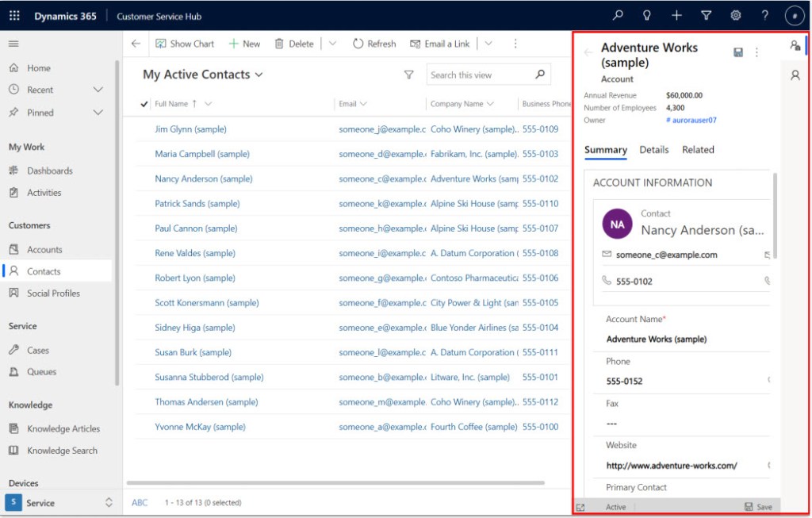Switch to the Related tab
This screenshot has width=812, height=518.
(698, 150)
